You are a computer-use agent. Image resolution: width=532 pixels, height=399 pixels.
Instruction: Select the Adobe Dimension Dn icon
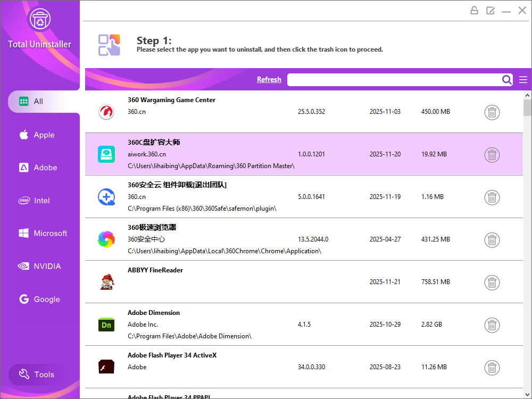[x=106, y=325]
